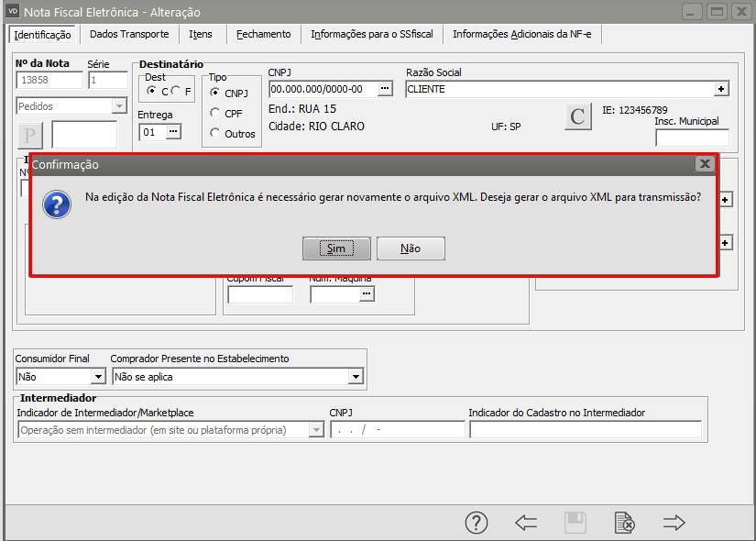The image size is (756, 541).
Task: Expand the Consumidor Final dropdown
Action: click(98, 377)
